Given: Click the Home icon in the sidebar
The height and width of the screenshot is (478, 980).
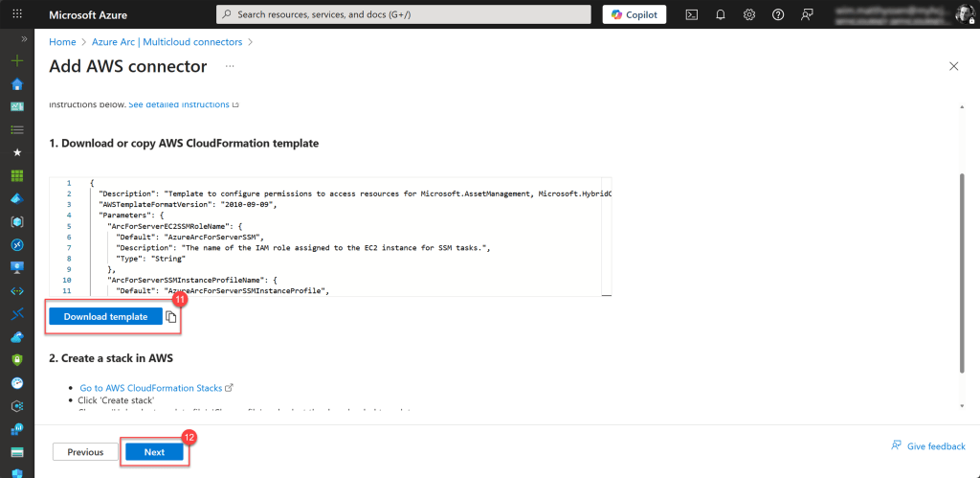Looking at the screenshot, I should tap(16, 83).
